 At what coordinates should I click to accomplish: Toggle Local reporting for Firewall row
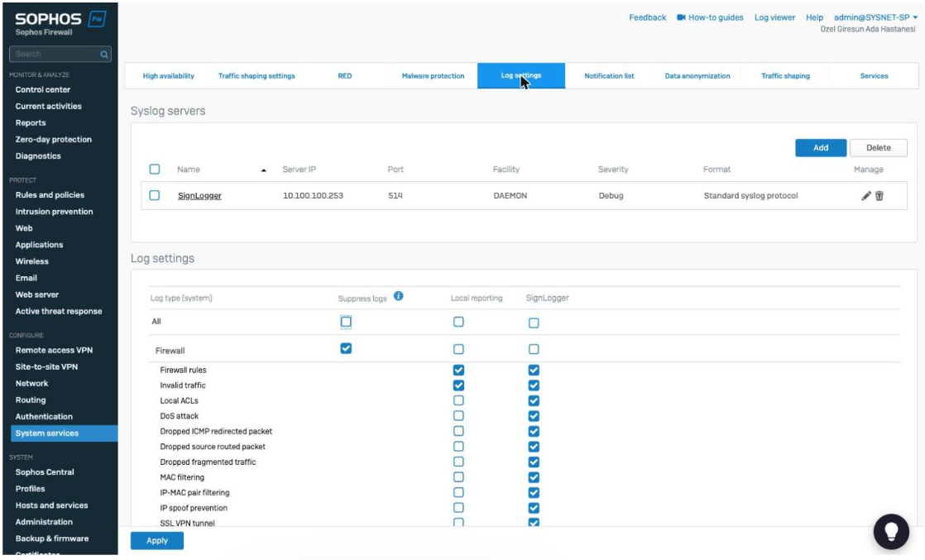point(458,349)
